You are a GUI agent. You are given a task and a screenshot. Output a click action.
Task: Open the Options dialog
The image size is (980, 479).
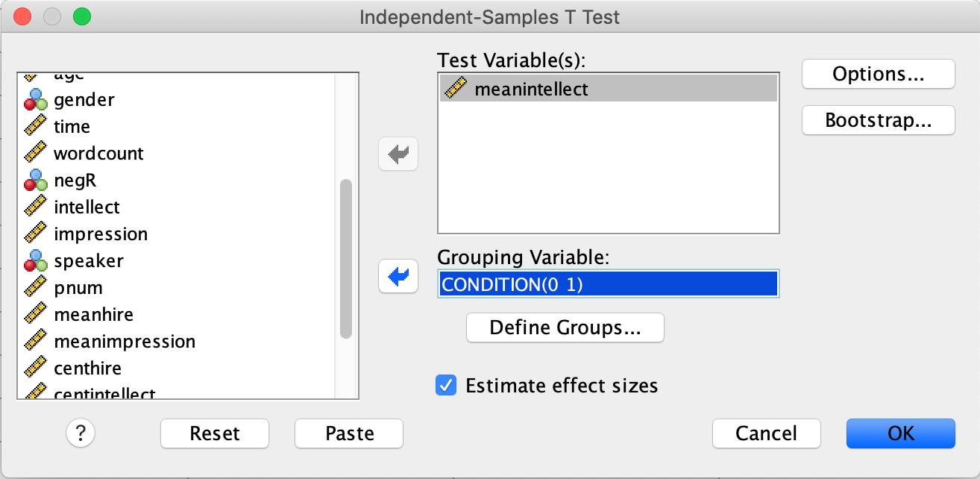[879, 74]
